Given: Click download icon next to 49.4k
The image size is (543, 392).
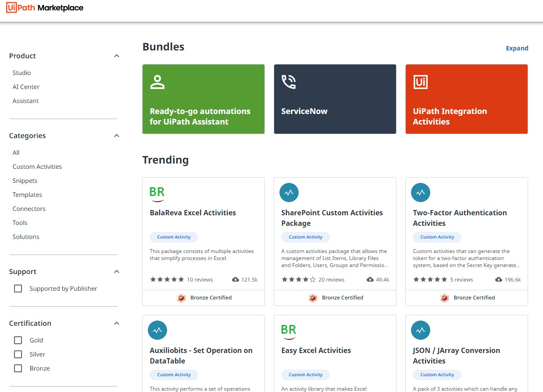Looking at the screenshot, I should 370,280.
